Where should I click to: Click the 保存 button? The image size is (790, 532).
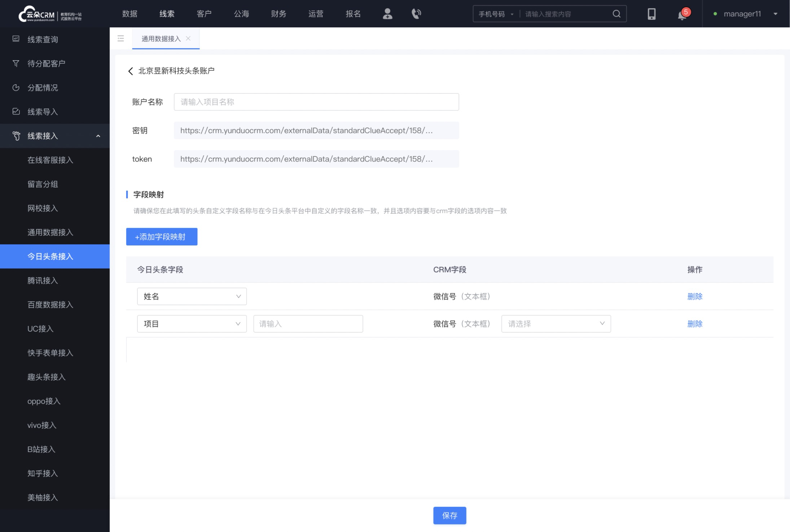pyautogui.click(x=449, y=515)
